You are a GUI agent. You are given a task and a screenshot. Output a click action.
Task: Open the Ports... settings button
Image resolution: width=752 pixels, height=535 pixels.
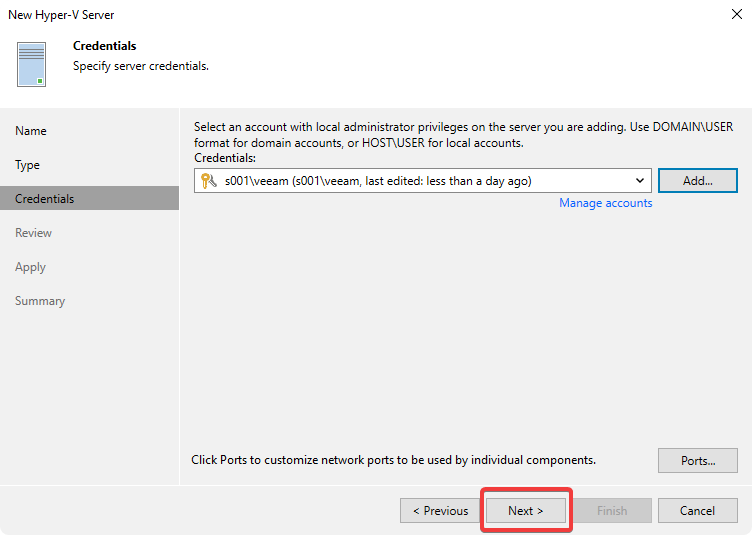697,461
